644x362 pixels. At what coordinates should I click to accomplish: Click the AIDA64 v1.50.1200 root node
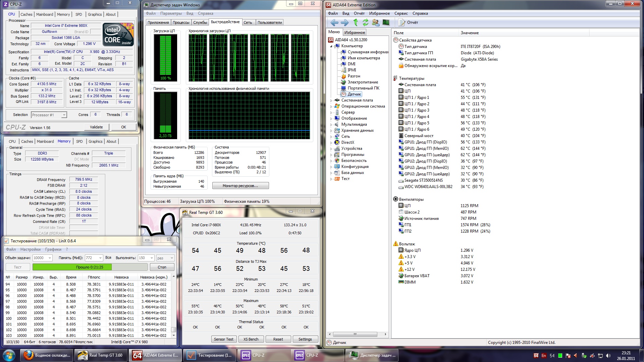(x=347, y=40)
